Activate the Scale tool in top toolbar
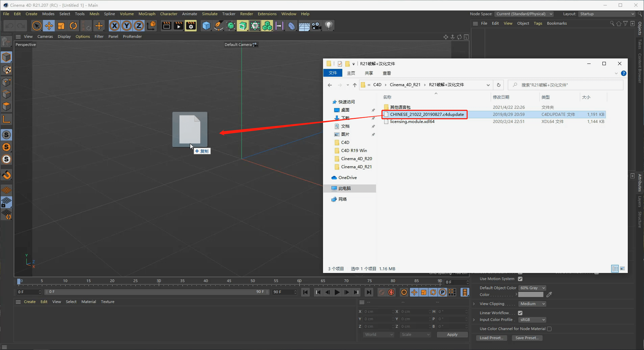This screenshot has width=644, height=350. (61, 26)
